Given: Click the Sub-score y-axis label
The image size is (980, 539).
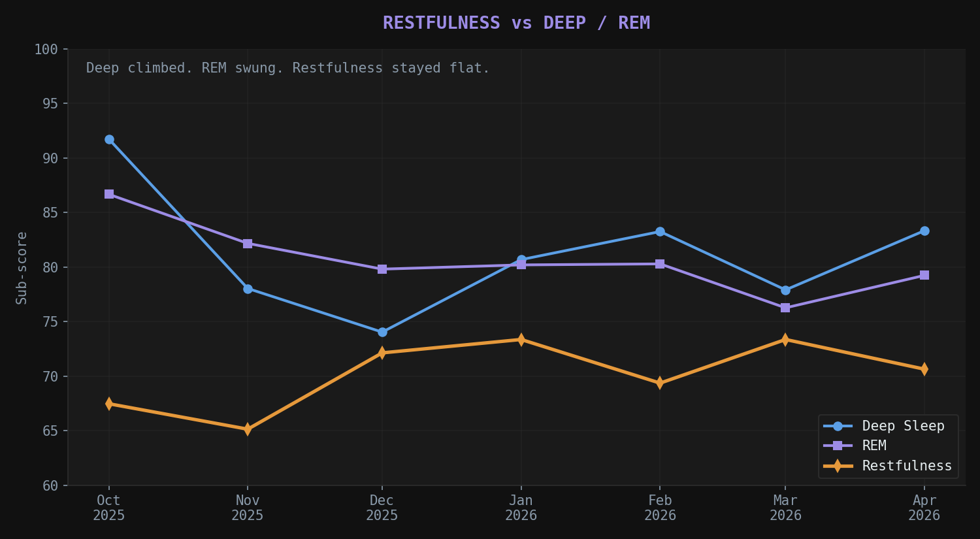Looking at the screenshot, I should [x=22, y=267].
